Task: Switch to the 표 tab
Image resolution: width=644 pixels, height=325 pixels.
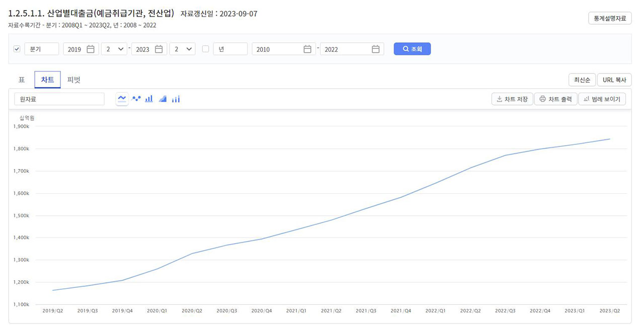Action: tap(21, 79)
